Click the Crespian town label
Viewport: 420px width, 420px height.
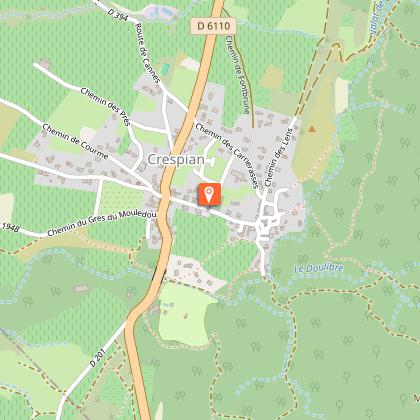176,160
